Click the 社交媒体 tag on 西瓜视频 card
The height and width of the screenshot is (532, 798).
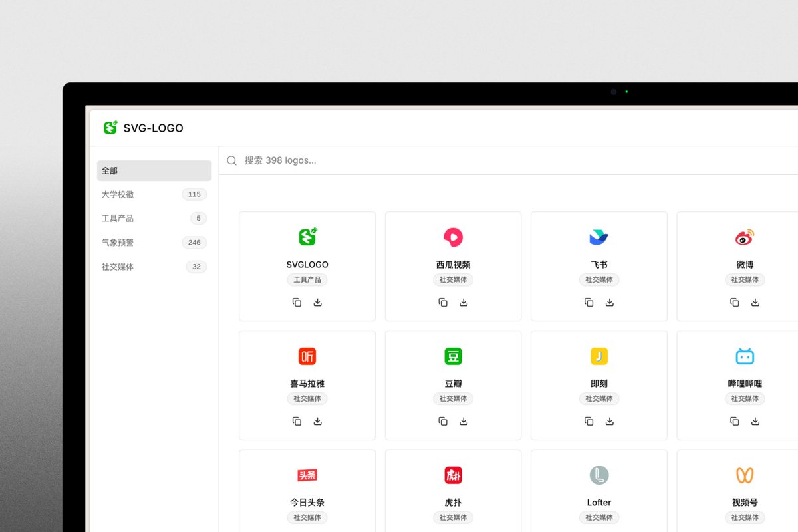[x=453, y=280]
